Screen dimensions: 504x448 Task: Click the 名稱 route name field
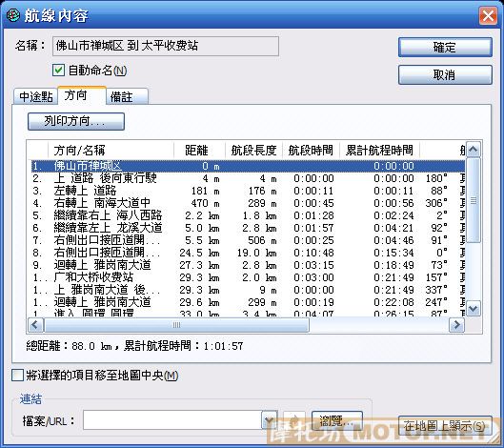166,47
